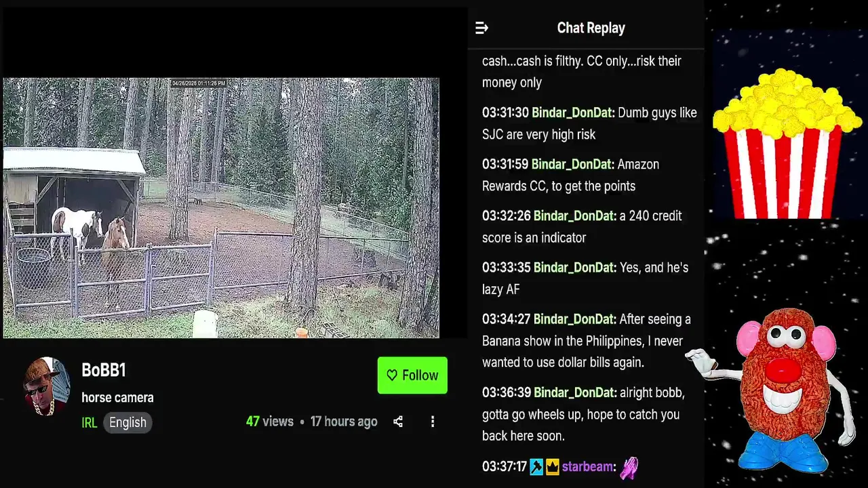Open Bindar_DonDat's name at 03:32:26
Viewport: 868px width, 488px height.
[x=574, y=216]
